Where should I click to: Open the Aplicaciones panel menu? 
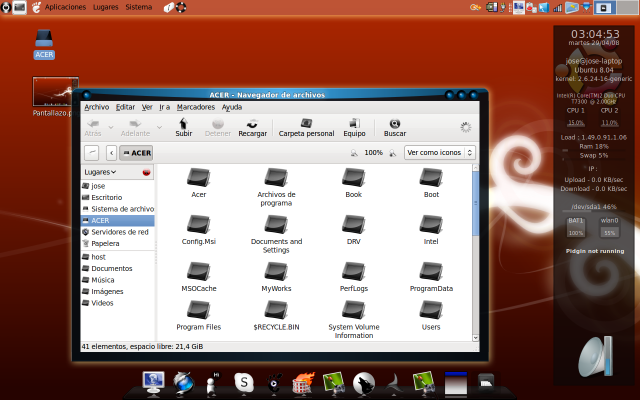click(65, 7)
